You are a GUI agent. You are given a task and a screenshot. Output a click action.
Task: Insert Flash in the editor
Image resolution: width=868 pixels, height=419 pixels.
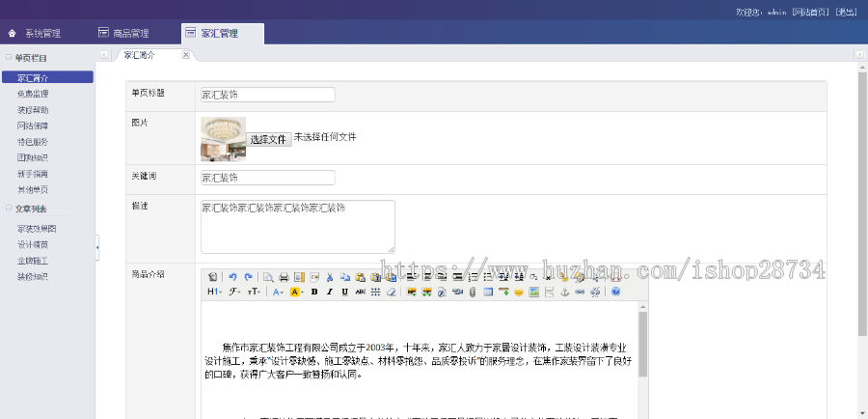(x=442, y=293)
